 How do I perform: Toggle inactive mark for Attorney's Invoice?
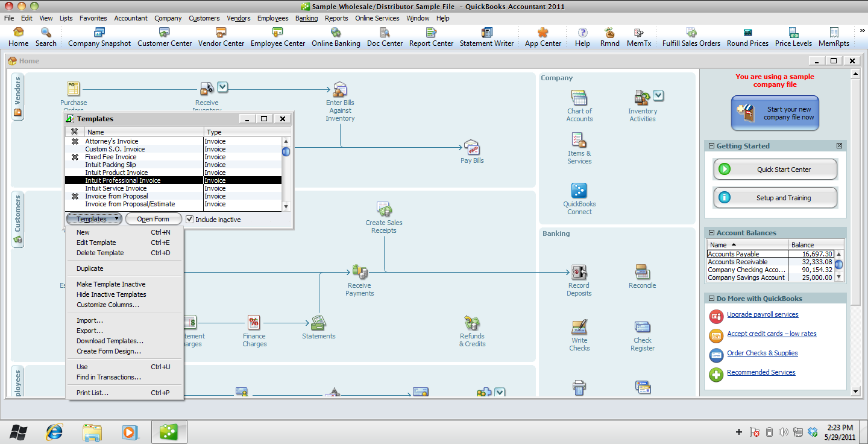point(75,141)
